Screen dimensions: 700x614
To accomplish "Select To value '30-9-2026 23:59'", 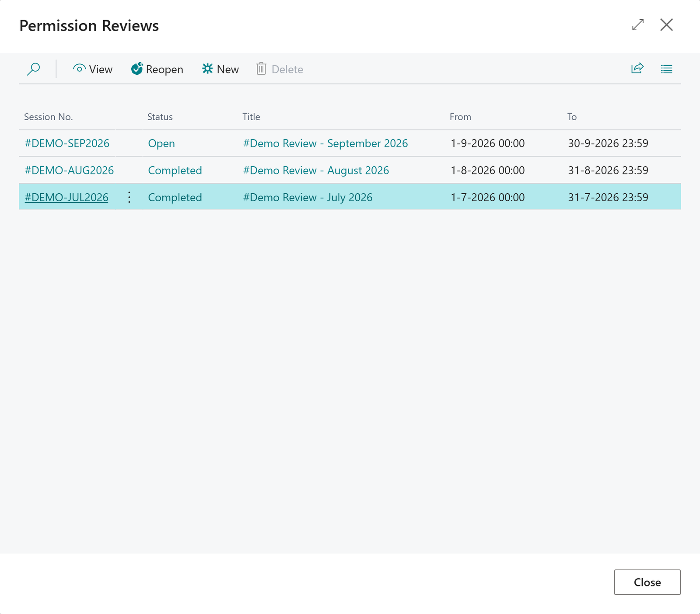I will [x=608, y=143].
